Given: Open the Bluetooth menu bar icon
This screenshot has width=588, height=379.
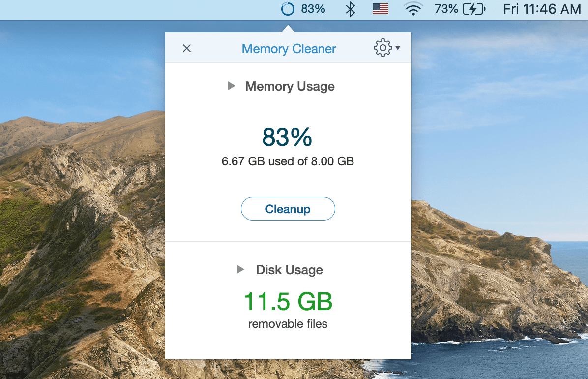Looking at the screenshot, I should coord(350,9).
